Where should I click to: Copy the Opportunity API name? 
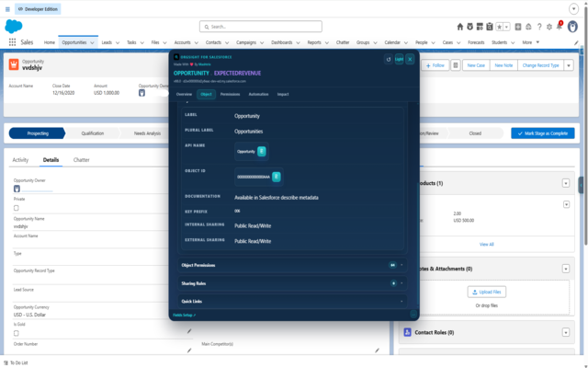coord(262,151)
